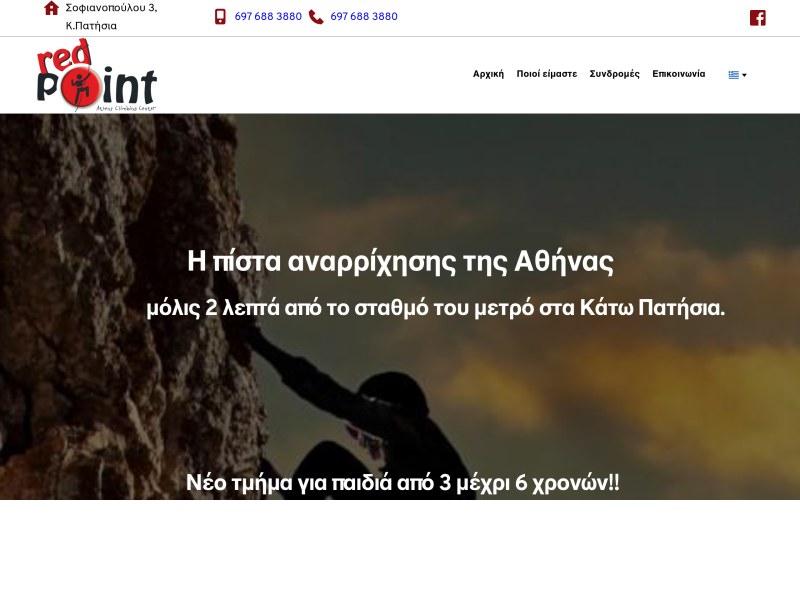Click the second 697 688 3880 number
Image resolution: width=800 pixels, height=600 pixels.
(364, 16)
